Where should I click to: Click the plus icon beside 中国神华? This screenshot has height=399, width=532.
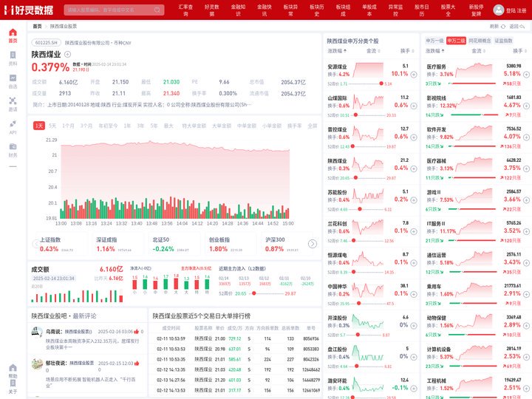[414, 294]
